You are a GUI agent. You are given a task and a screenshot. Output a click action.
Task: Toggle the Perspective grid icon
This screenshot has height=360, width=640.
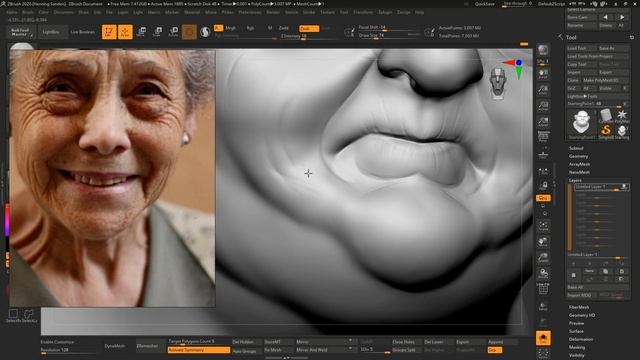click(x=543, y=136)
